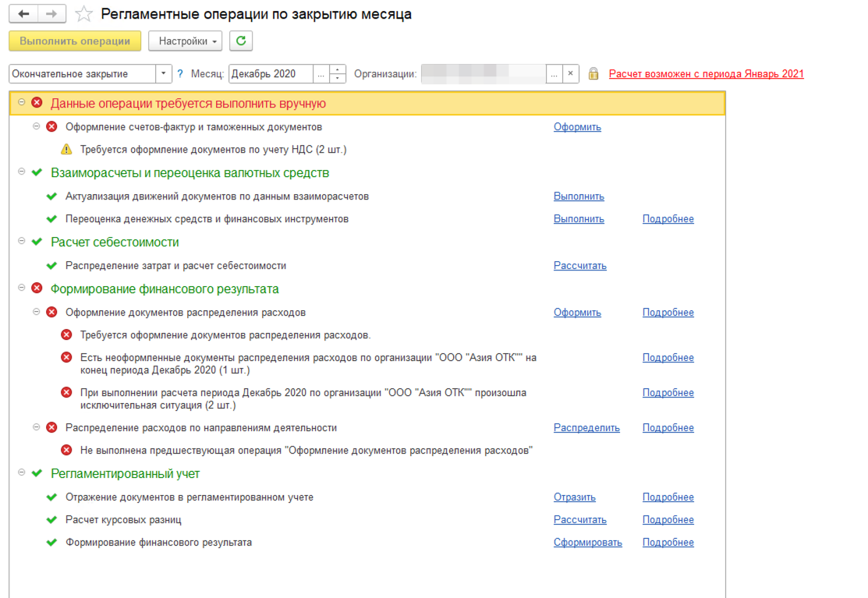Click the Месяц input field

tap(270, 74)
